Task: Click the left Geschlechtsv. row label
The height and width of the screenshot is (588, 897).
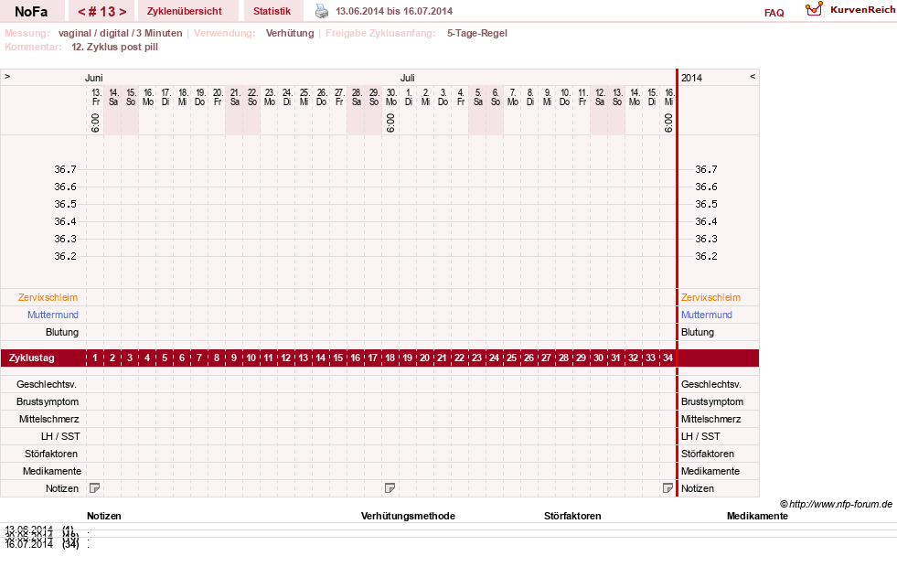Action: pos(47,384)
